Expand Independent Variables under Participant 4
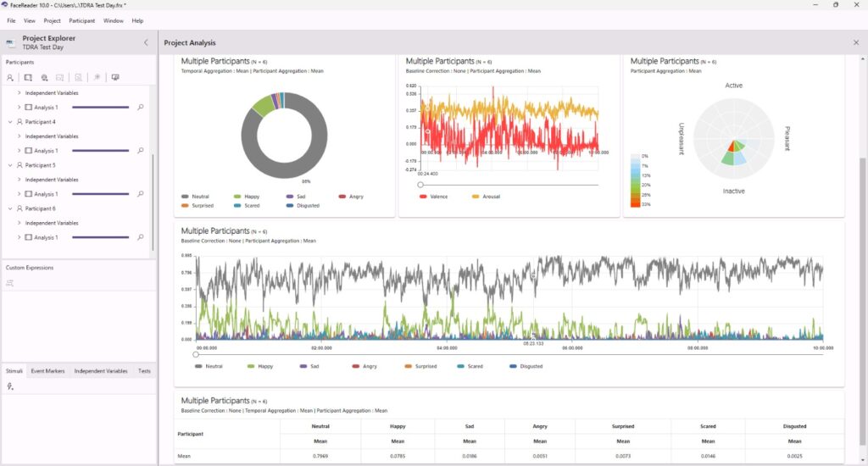The height and width of the screenshot is (466, 868). (x=19, y=136)
